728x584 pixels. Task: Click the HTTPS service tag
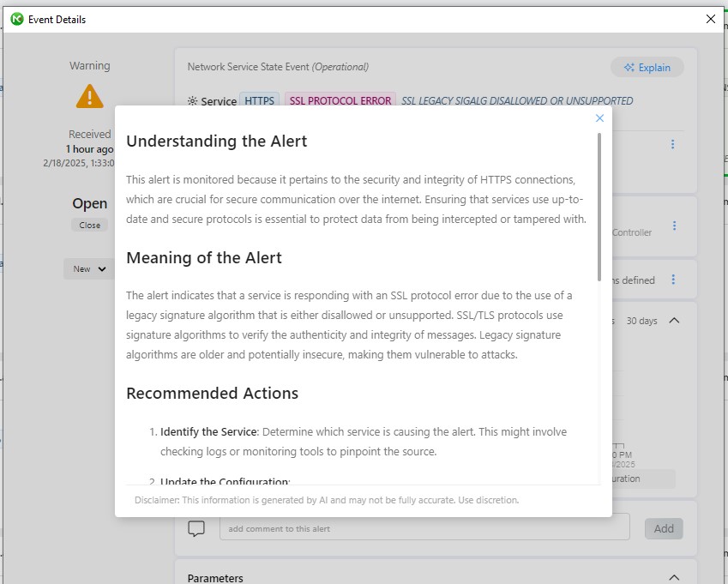[x=259, y=100]
